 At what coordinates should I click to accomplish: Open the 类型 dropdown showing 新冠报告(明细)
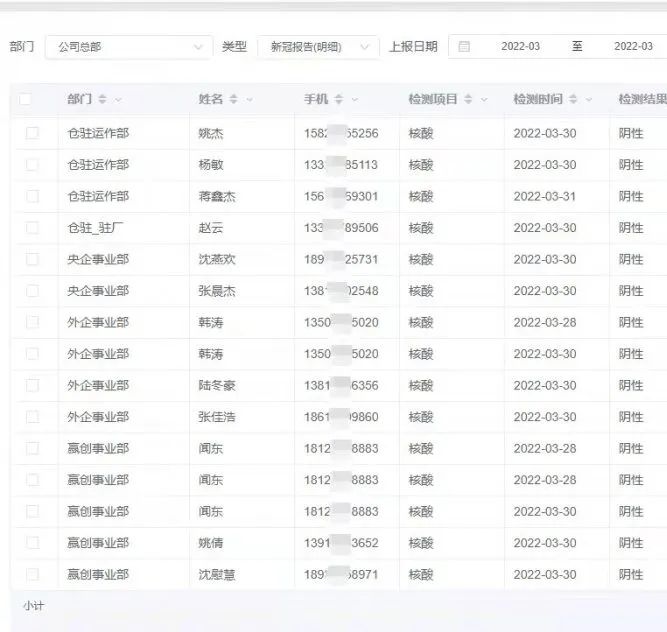[x=318, y=47]
